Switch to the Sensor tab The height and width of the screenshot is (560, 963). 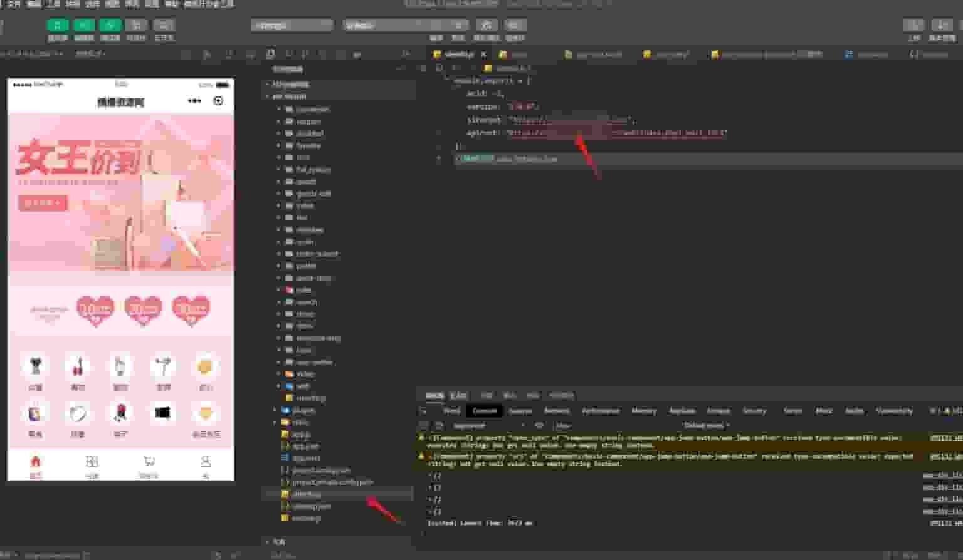click(792, 411)
